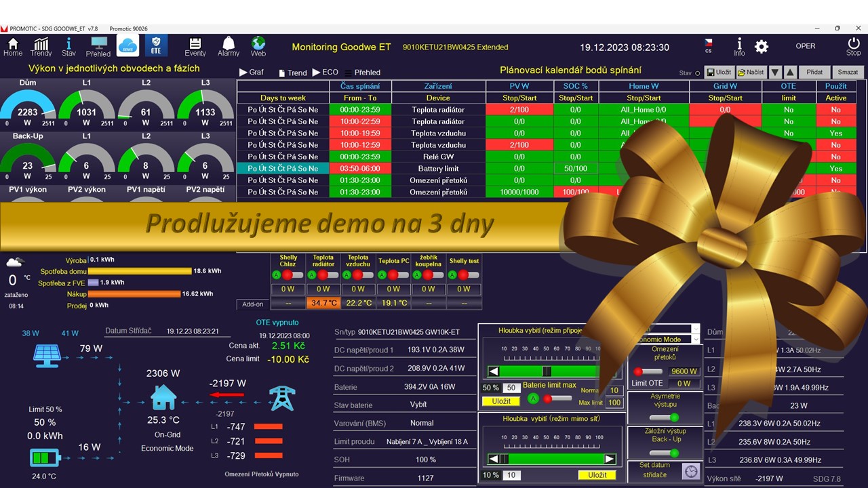Click the cloudy weather icon
Image resolution: width=868 pixels, height=488 pixels.
tap(16, 262)
